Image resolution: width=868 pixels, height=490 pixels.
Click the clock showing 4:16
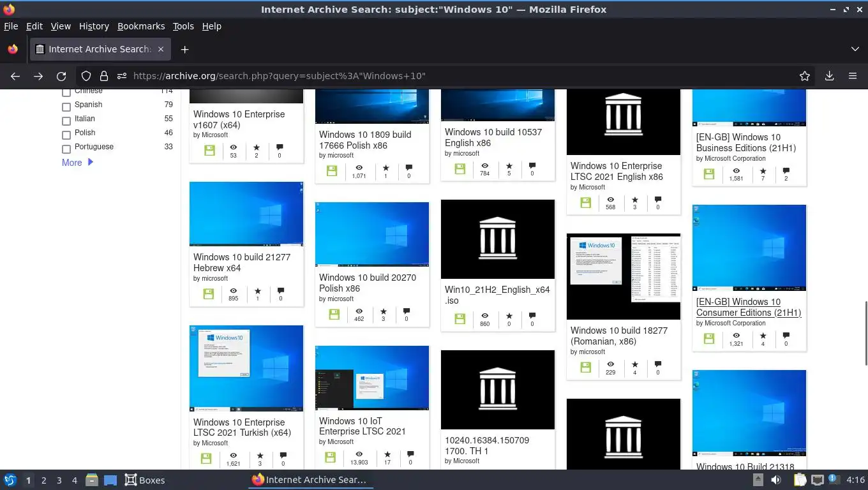[855, 480]
